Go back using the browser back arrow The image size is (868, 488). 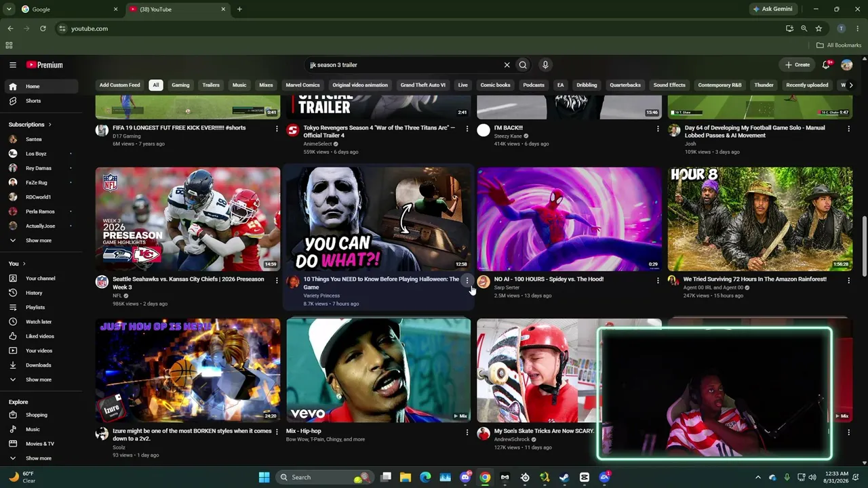coord(10,28)
